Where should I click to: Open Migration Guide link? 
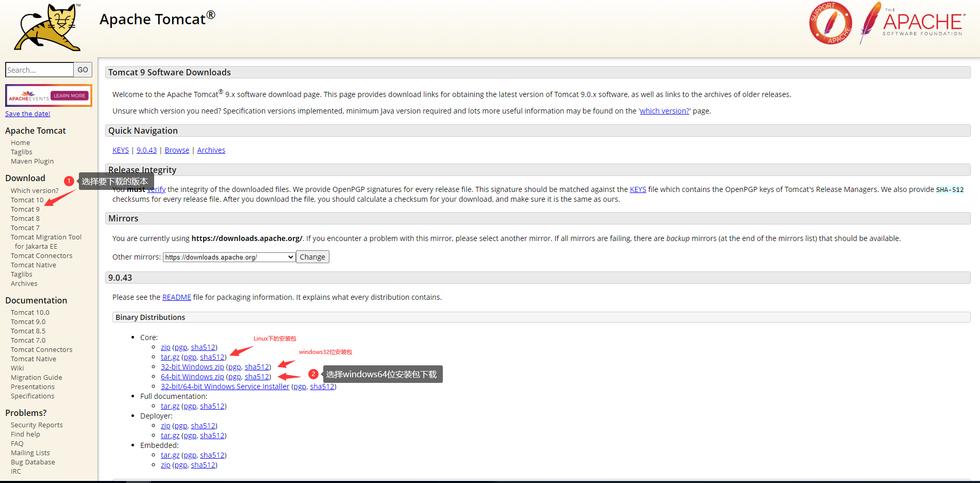coord(37,378)
